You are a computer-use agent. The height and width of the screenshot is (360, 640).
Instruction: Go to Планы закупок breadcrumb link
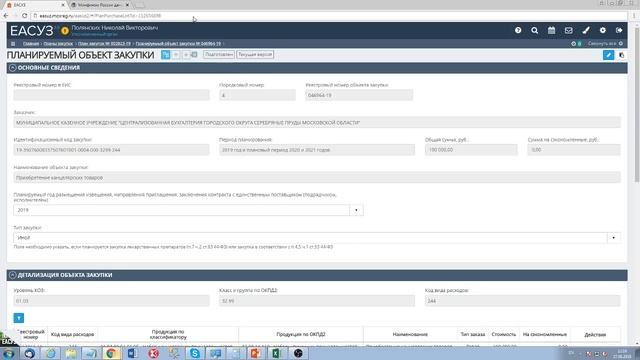58,44
